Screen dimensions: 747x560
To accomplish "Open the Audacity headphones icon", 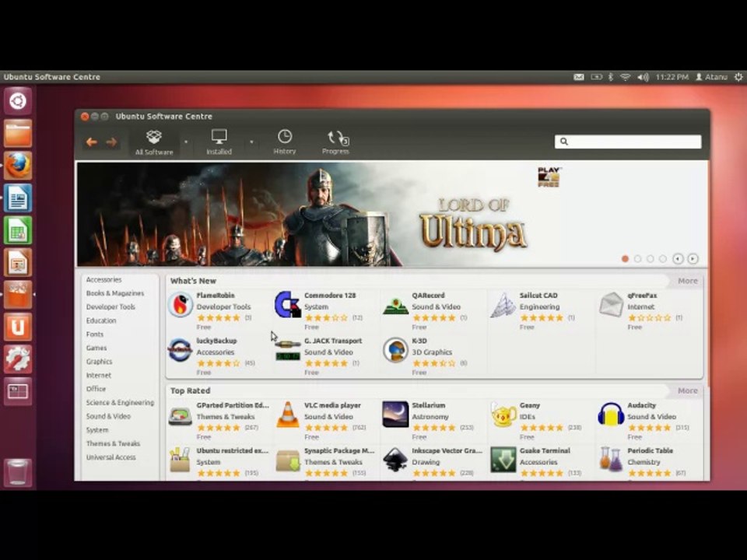I will (x=611, y=414).
